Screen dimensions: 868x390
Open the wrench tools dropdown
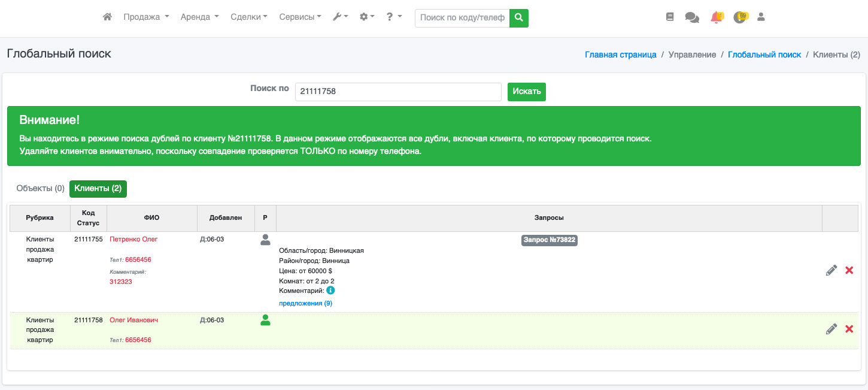[340, 17]
